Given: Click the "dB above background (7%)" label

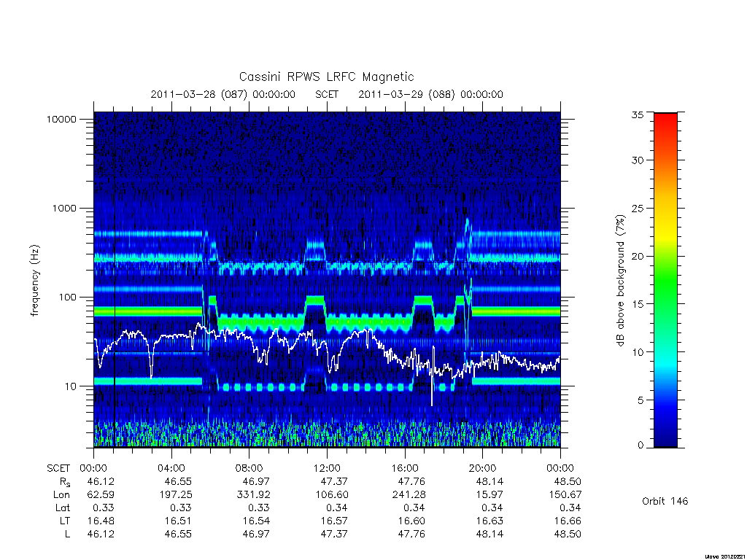Looking at the screenshot, I should [620, 281].
